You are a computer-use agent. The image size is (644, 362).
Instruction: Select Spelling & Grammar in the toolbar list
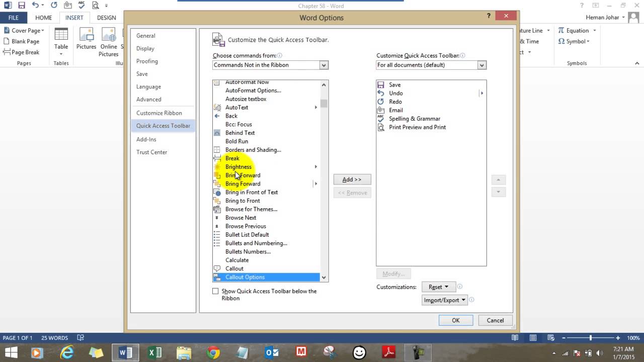pos(414,119)
